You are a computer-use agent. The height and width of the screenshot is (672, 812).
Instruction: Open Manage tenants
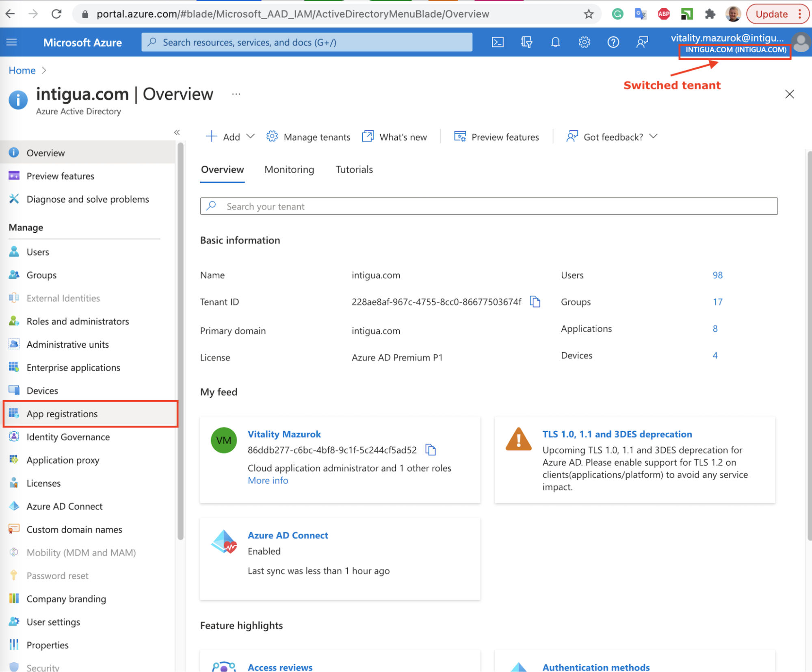(x=308, y=137)
